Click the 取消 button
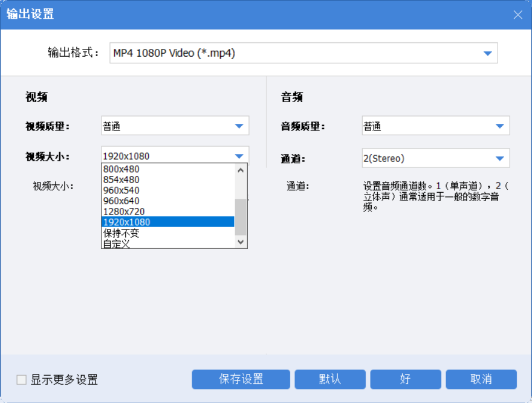Image resolution: width=532 pixels, height=403 pixels. [481, 379]
